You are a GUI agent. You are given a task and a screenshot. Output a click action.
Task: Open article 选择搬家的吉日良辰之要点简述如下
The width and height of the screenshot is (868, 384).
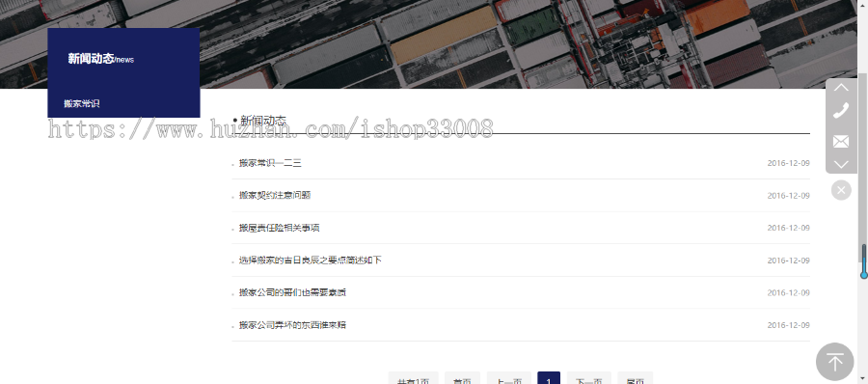tap(310, 260)
